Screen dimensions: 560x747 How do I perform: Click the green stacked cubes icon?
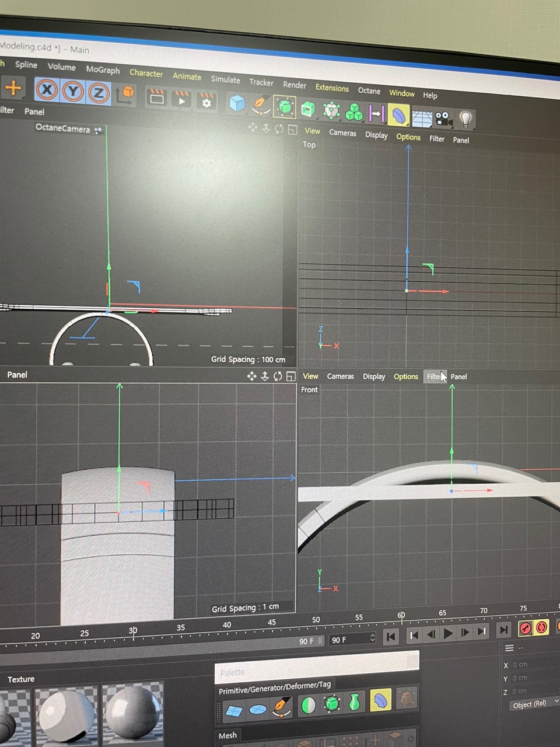pyautogui.click(x=354, y=111)
